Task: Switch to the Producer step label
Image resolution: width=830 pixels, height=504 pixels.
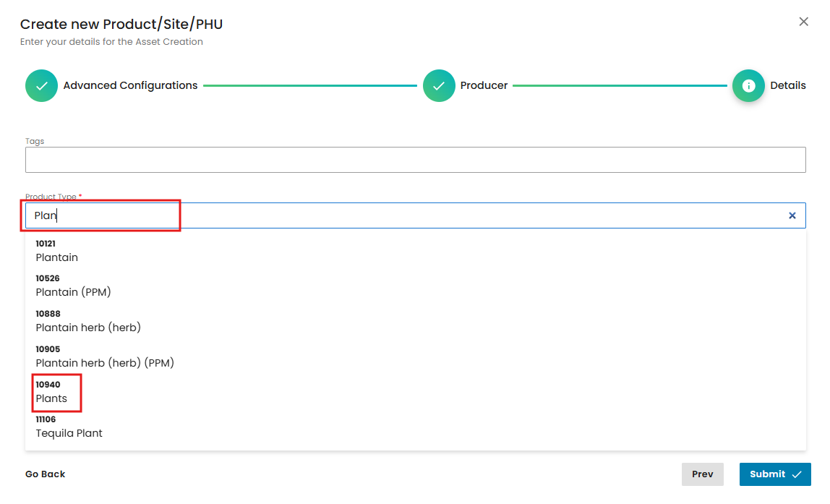Action: [x=484, y=85]
